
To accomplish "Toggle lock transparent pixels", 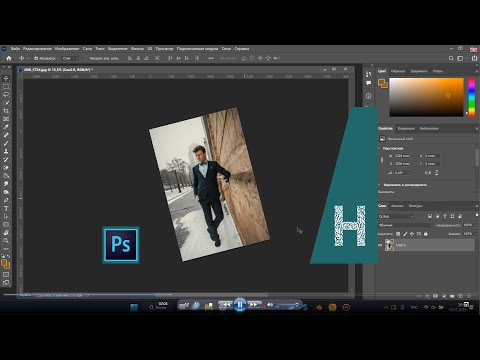I will [x=398, y=234].
